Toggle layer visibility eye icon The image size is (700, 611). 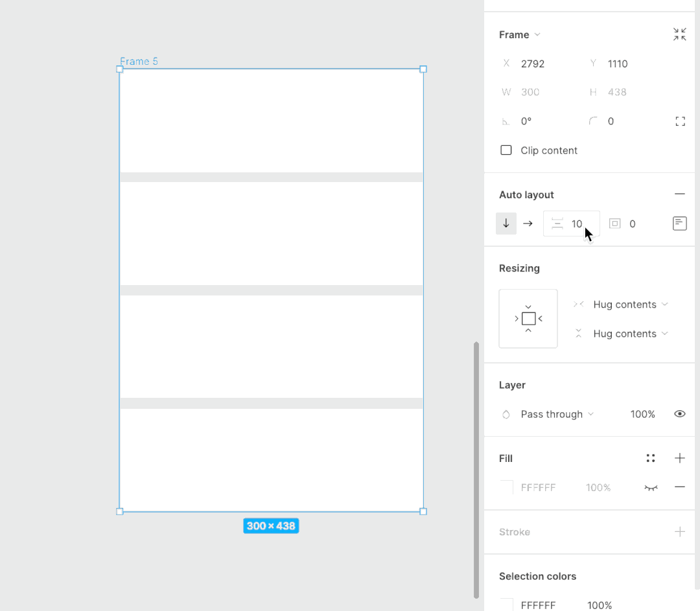pos(679,414)
